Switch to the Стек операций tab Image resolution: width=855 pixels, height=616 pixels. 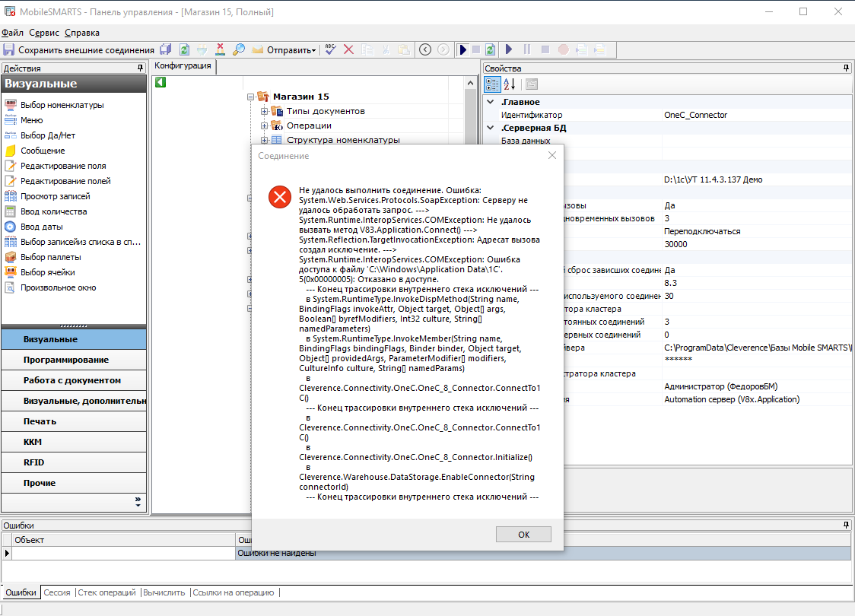pyautogui.click(x=106, y=592)
